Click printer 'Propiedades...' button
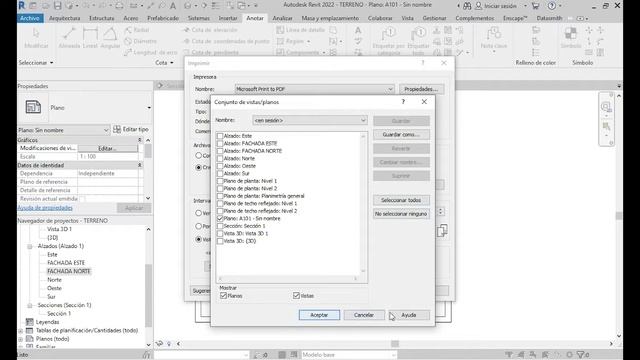The image size is (640, 360). click(x=422, y=89)
